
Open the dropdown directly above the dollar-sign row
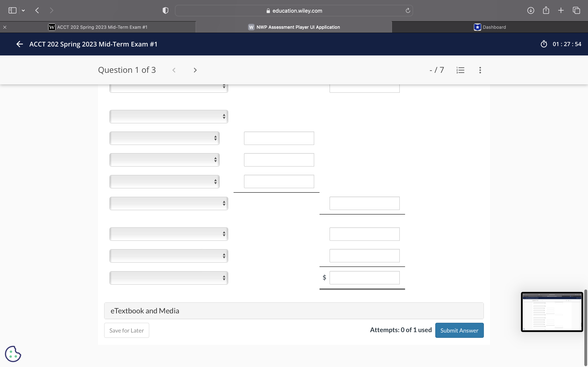pyautogui.click(x=169, y=256)
